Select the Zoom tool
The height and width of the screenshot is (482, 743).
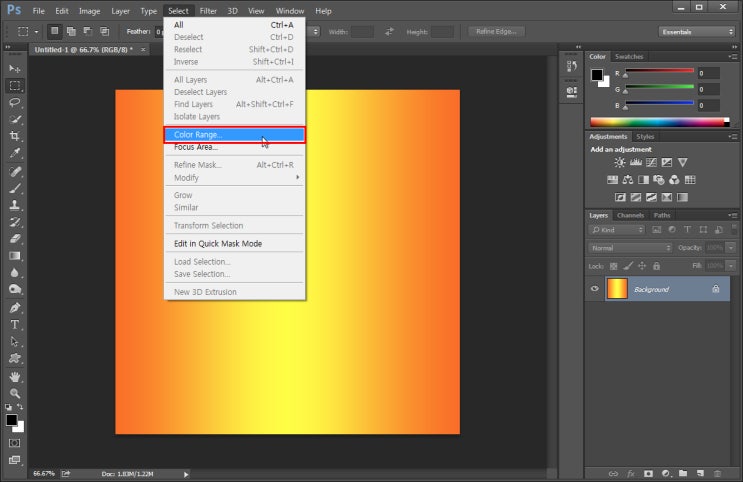click(x=15, y=393)
